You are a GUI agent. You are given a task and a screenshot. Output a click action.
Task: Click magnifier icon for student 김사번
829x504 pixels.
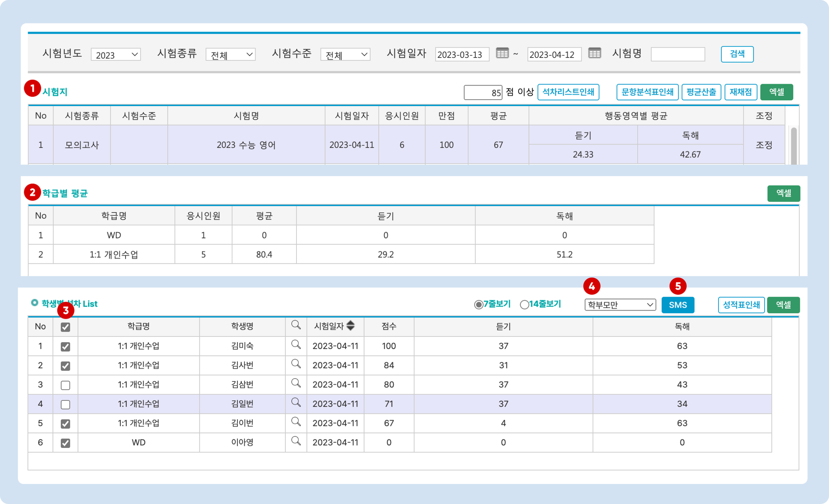pos(296,364)
